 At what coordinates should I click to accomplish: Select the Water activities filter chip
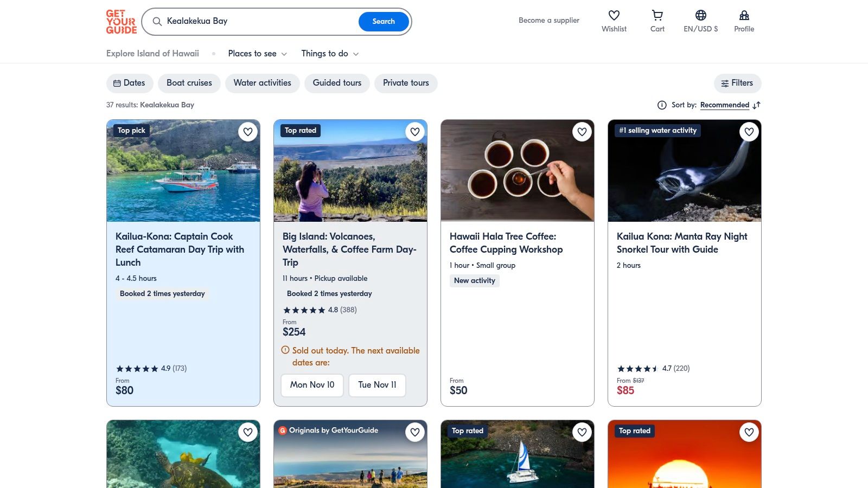pyautogui.click(x=262, y=83)
